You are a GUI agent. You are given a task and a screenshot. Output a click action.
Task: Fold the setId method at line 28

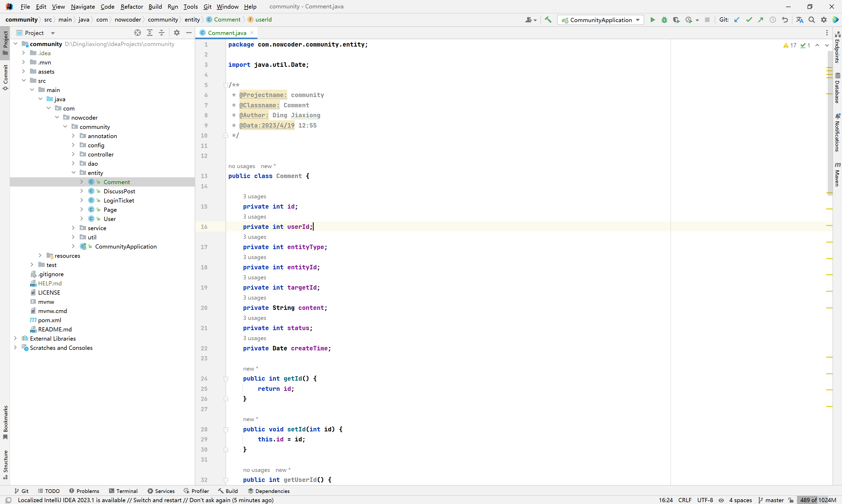point(226,429)
